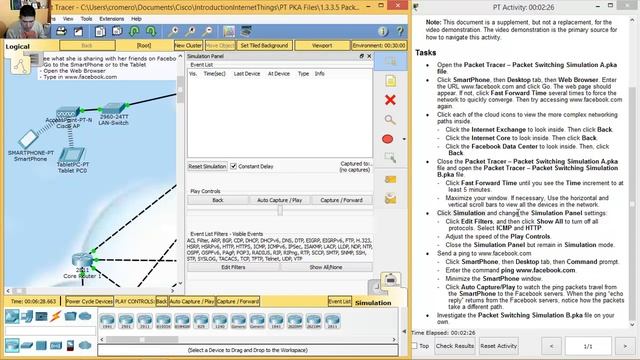Choose the End Devices category icon
Viewport: 640px width, 360px height.
click(27, 316)
